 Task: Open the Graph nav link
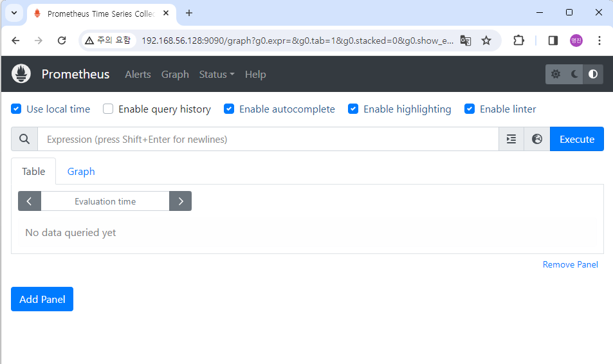(x=175, y=75)
